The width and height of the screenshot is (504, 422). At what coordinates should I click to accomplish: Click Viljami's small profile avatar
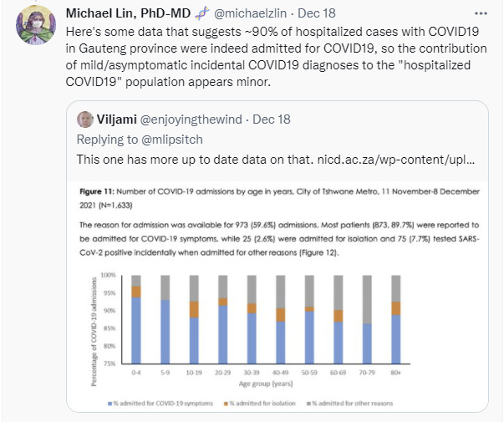[x=85, y=119]
